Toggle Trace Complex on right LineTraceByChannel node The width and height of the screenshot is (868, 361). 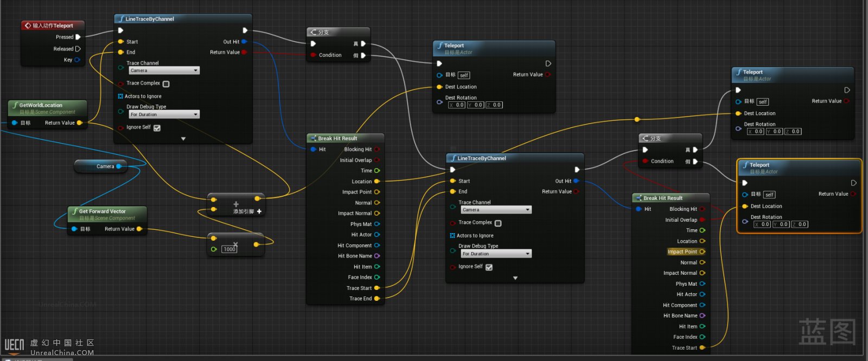tap(498, 223)
